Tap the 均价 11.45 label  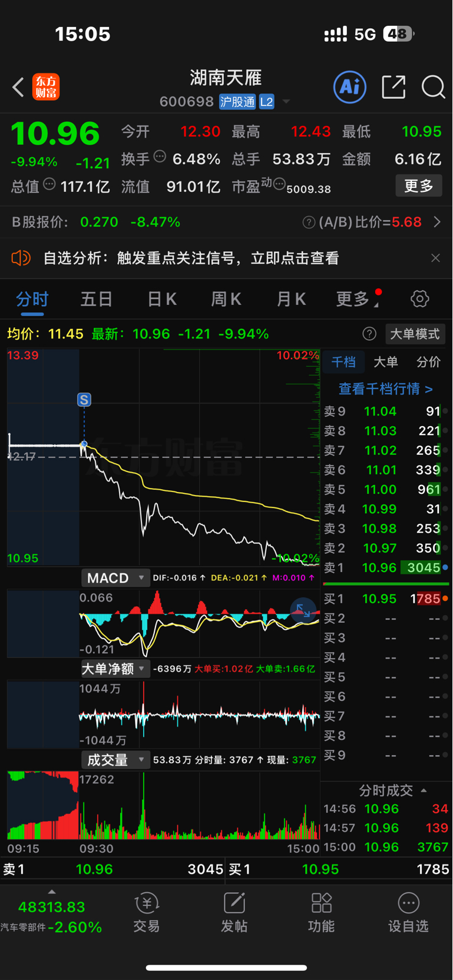[x=45, y=334]
